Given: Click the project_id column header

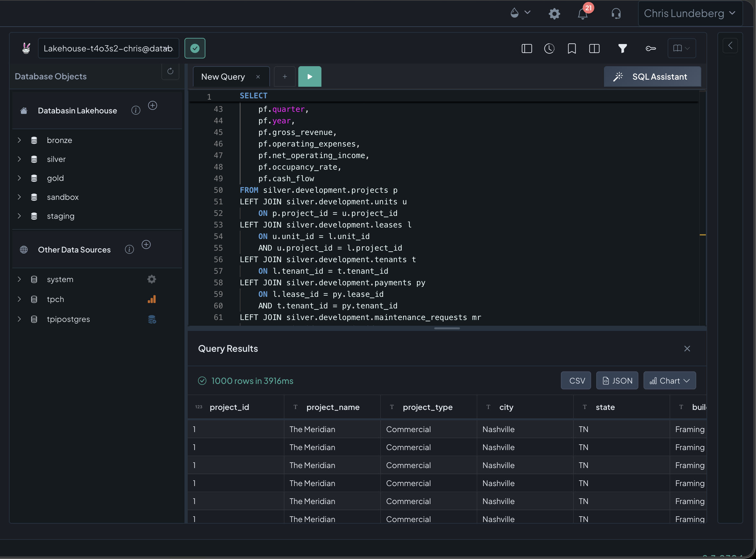Looking at the screenshot, I should point(236,407).
